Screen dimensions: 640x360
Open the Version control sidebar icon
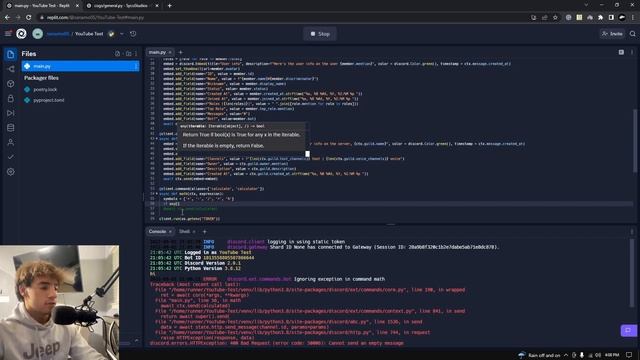click(x=11, y=69)
